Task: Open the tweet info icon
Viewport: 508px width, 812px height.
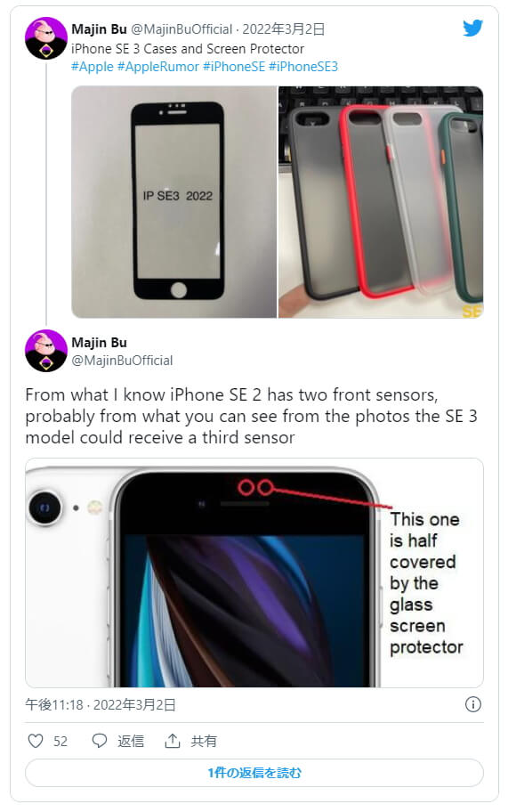Action: tap(472, 704)
